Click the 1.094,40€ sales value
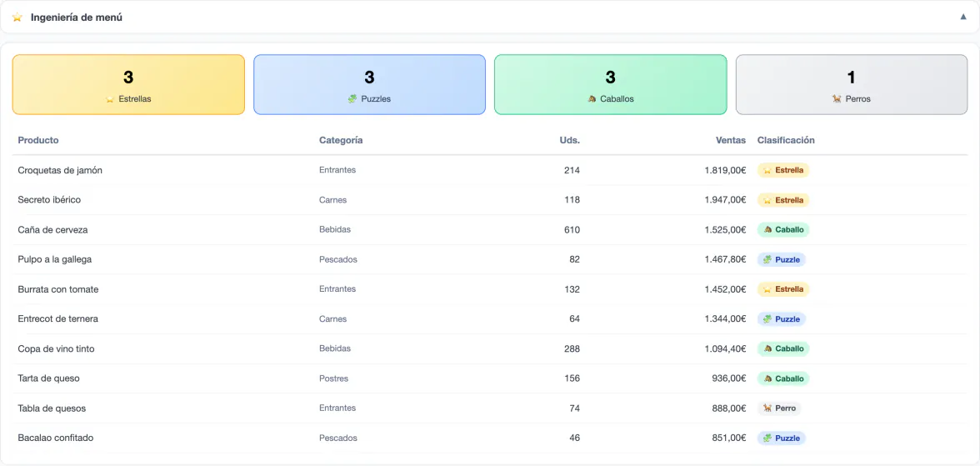The height and width of the screenshot is (466, 980). coord(725,348)
